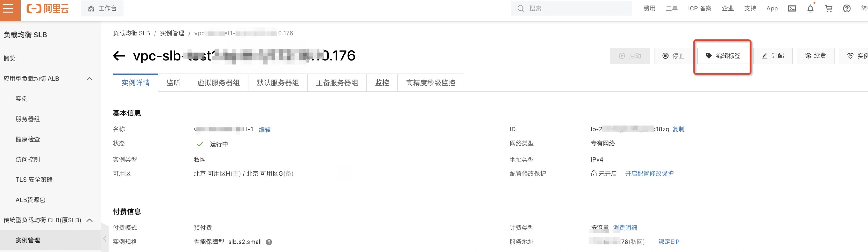Click the 升配 upgrade button
The height and width of the screenshot is (252, 868).
coord(773,56)
